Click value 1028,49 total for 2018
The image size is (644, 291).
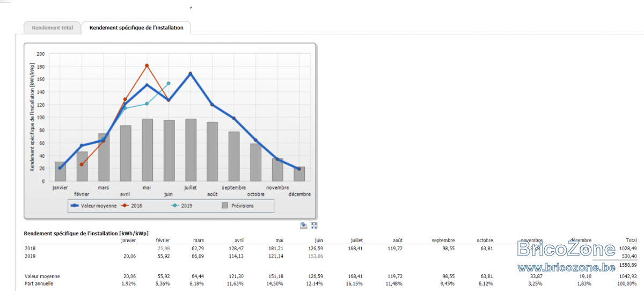(x=627, y=249)
